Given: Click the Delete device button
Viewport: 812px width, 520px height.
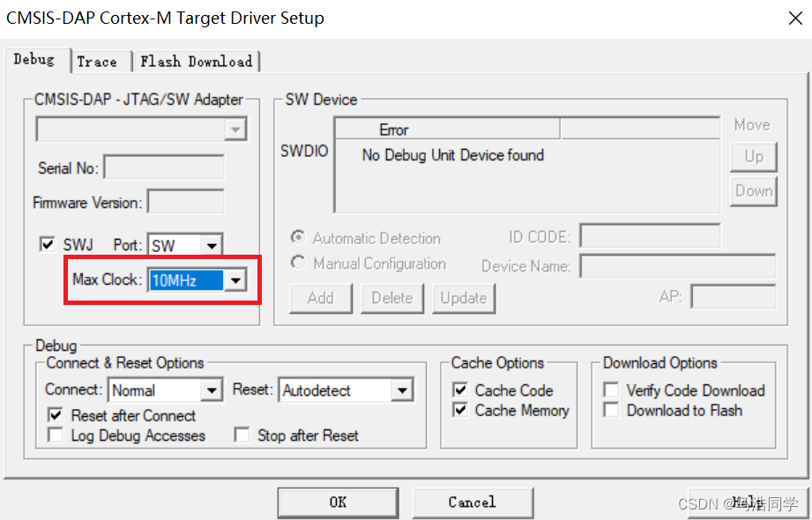Looking at the screenshot, I should (392, 298).
